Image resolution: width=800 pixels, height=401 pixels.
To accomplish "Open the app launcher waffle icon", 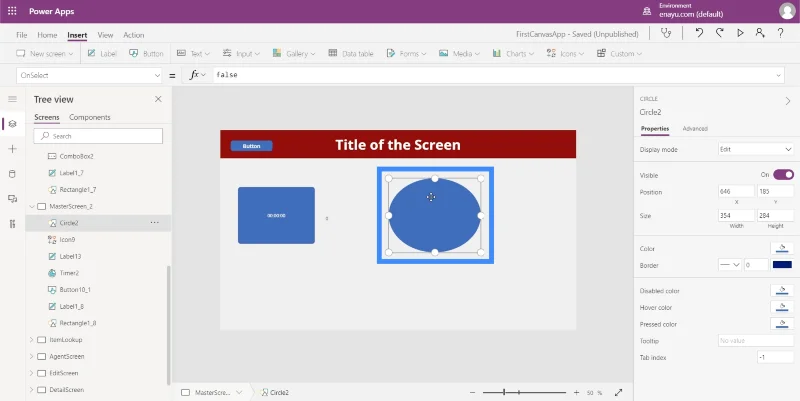I will click(x=12, y=11).
